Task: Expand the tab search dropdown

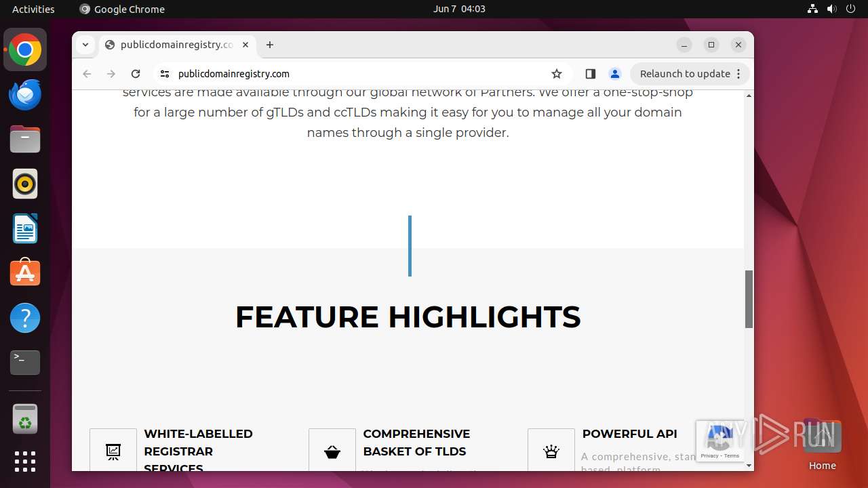Action: (85, 45)
